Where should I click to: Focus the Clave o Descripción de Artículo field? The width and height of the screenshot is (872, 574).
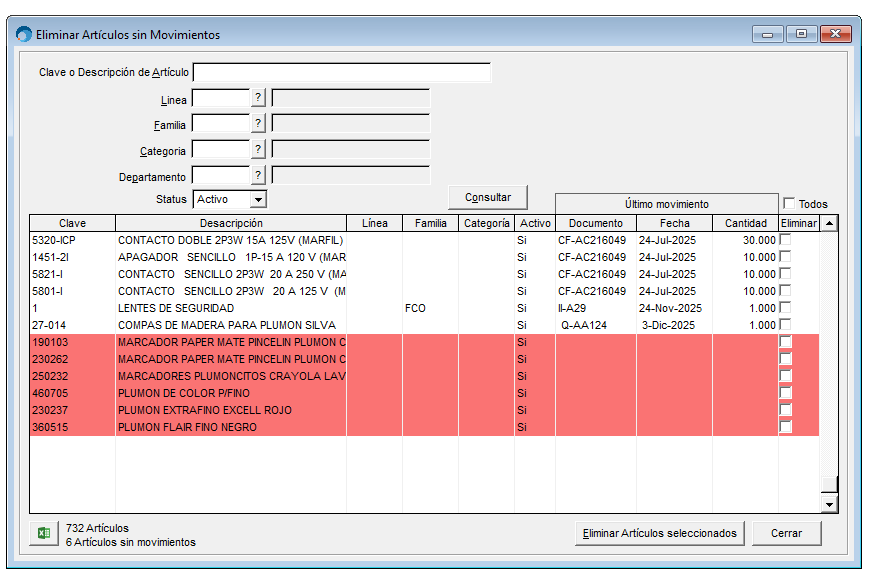(342, 72)
